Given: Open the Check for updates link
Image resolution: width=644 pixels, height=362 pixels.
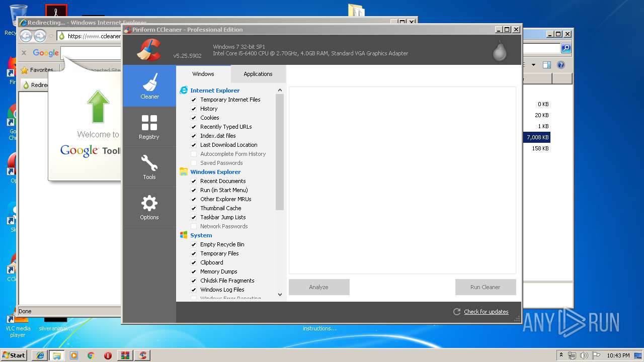Looking at the screenshot, I should click(x=486, y=312).
